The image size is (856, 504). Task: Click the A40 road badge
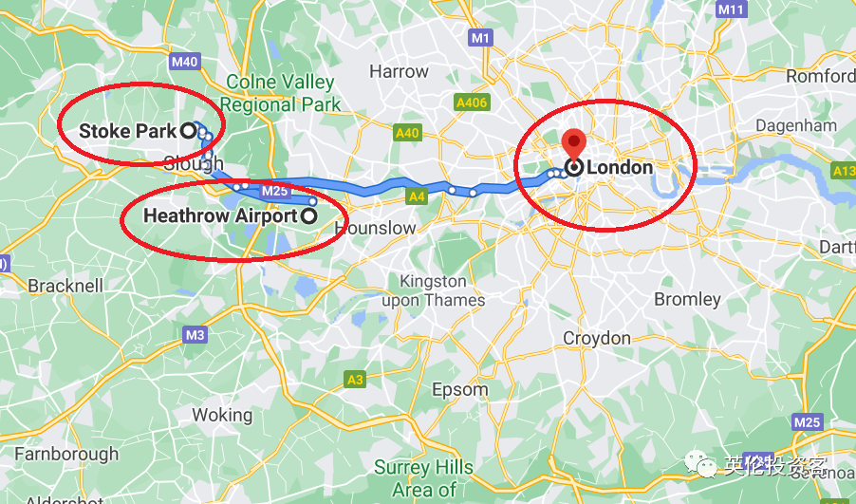407,133
